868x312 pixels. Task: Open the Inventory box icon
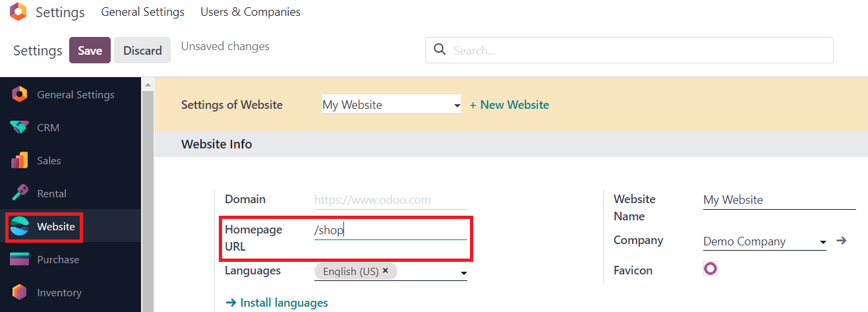click(19, 292)
